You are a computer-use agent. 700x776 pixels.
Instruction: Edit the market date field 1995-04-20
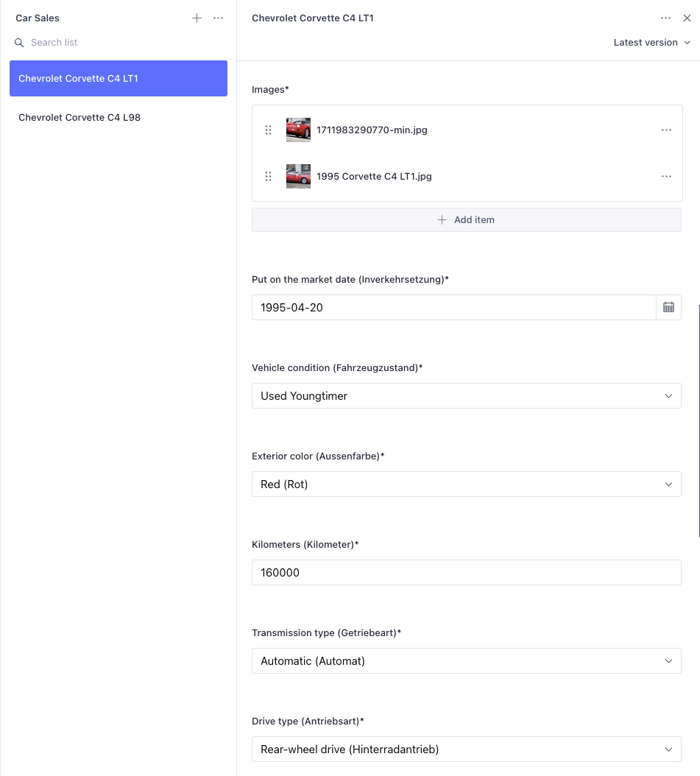click(453, 307)
